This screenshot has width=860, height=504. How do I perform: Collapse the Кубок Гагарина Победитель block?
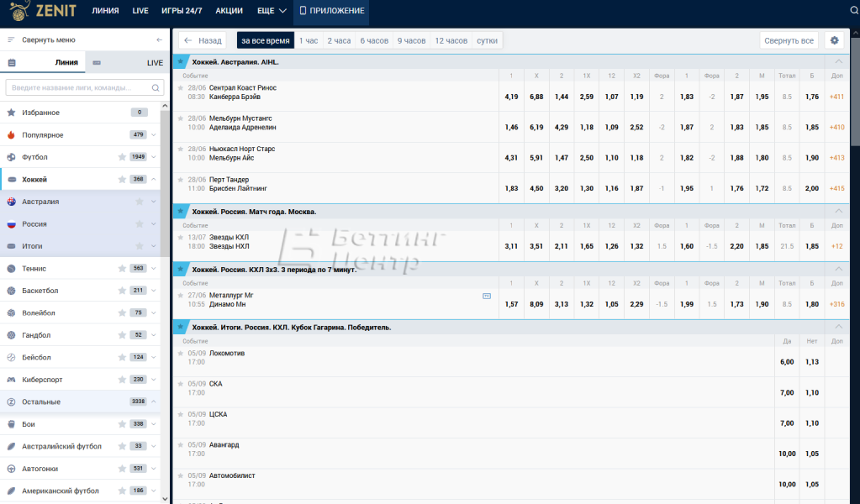coord(838,327)
